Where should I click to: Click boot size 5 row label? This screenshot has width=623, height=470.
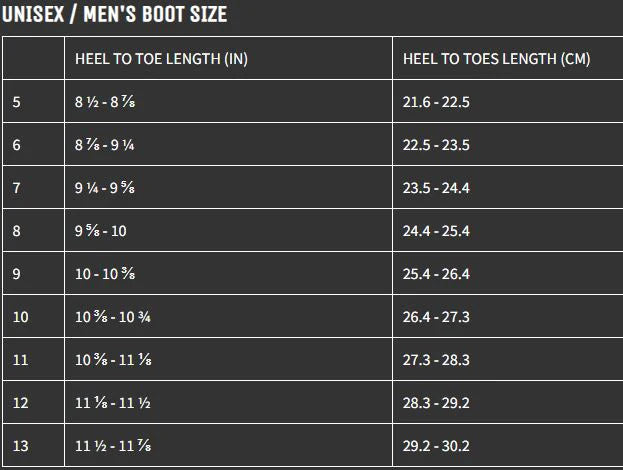(16, 102)
